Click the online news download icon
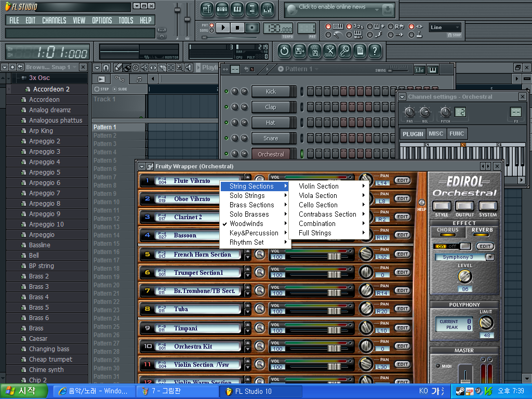 click(x=388, y=10)
